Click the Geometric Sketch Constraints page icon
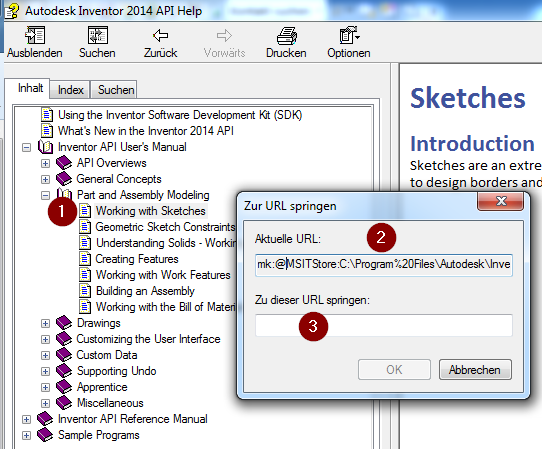 (x=85, y=227)
